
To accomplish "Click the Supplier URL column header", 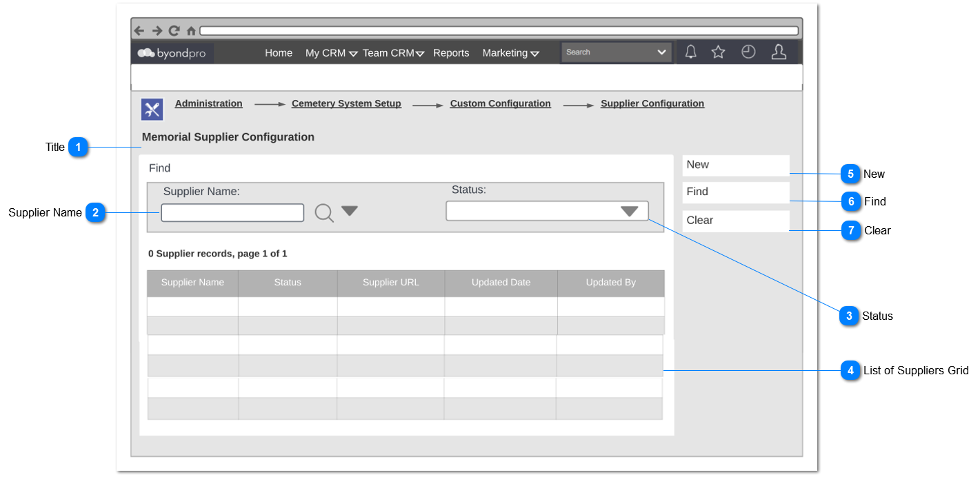I will tap(391, 283).
